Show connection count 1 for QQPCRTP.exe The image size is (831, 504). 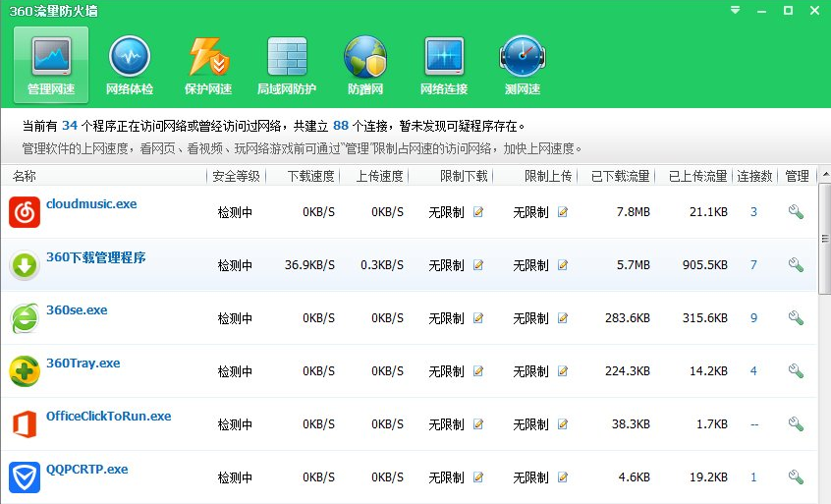pyautogui.click(x=753, y=476)
